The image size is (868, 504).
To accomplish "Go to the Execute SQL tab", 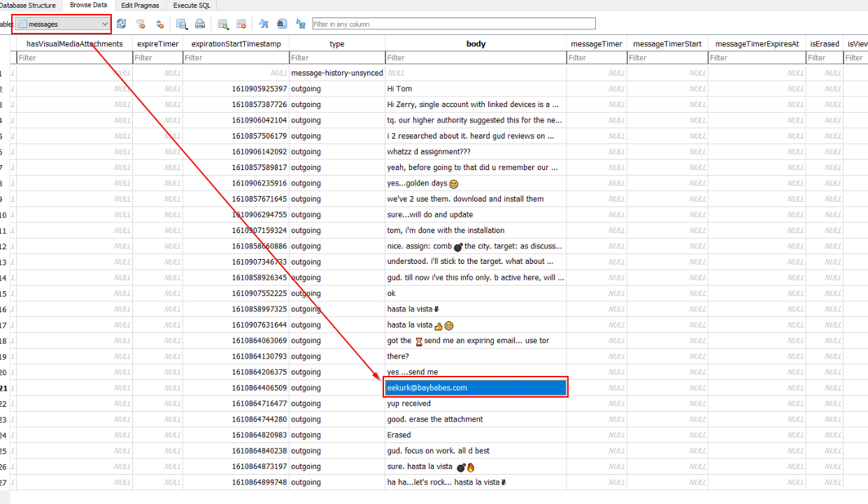I will pyautogui.click(x=192, y=5).
